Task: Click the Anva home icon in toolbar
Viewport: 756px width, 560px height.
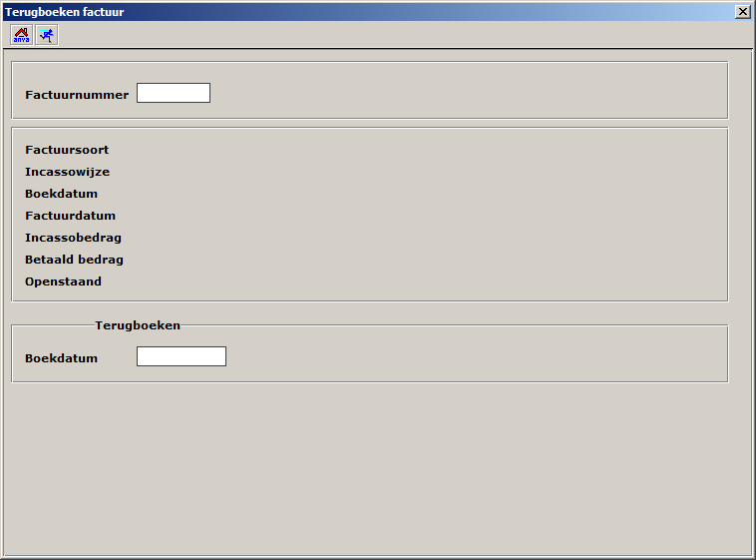Action: [21, 35]
